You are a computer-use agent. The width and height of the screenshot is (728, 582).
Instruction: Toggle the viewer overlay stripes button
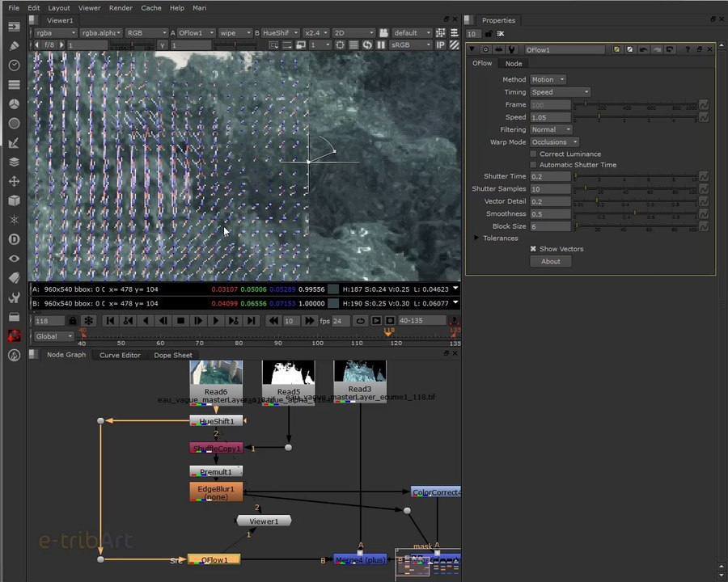tap(454, 45)
